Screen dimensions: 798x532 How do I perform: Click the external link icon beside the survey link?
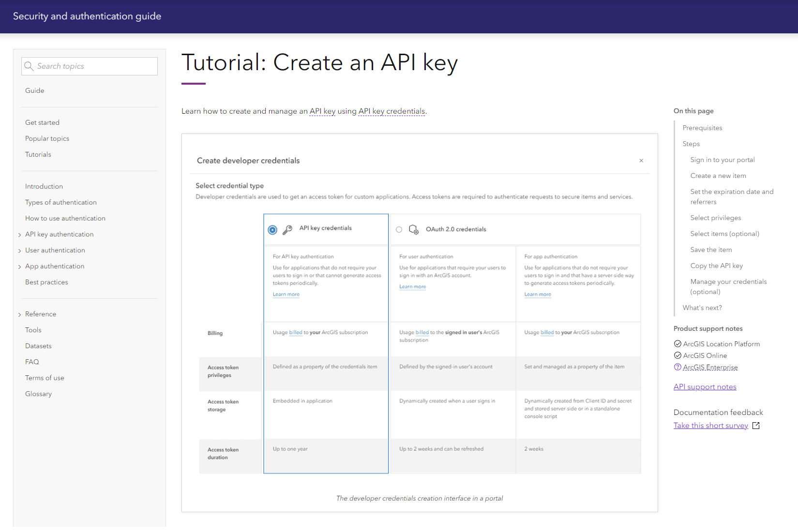point(756,425)
